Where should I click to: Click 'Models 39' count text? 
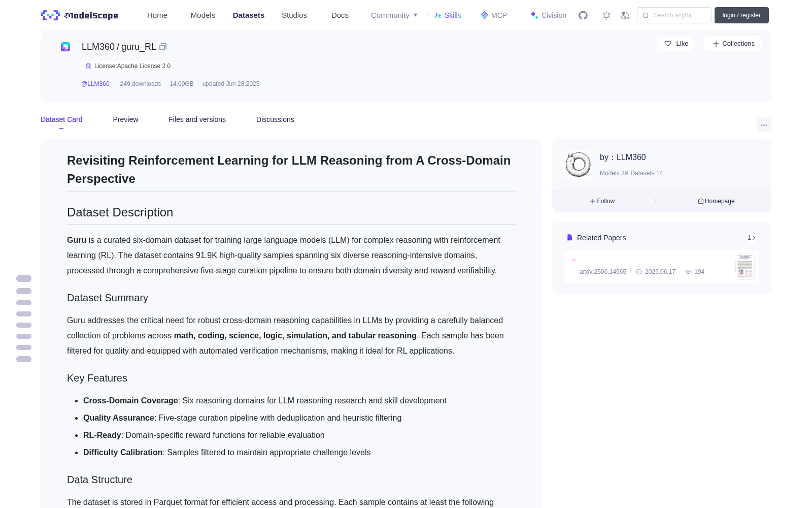614,173
